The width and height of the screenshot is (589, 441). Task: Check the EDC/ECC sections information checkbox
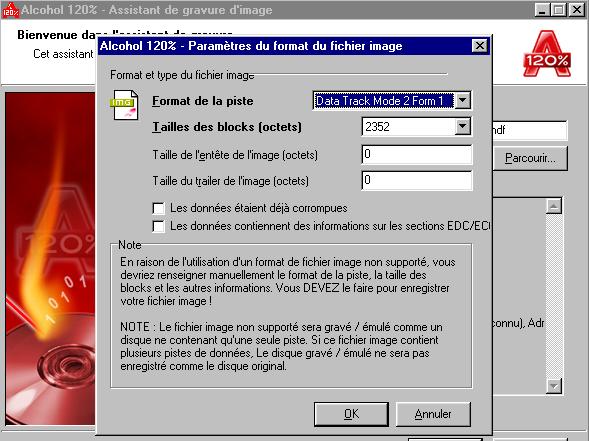tap(159, 226)
